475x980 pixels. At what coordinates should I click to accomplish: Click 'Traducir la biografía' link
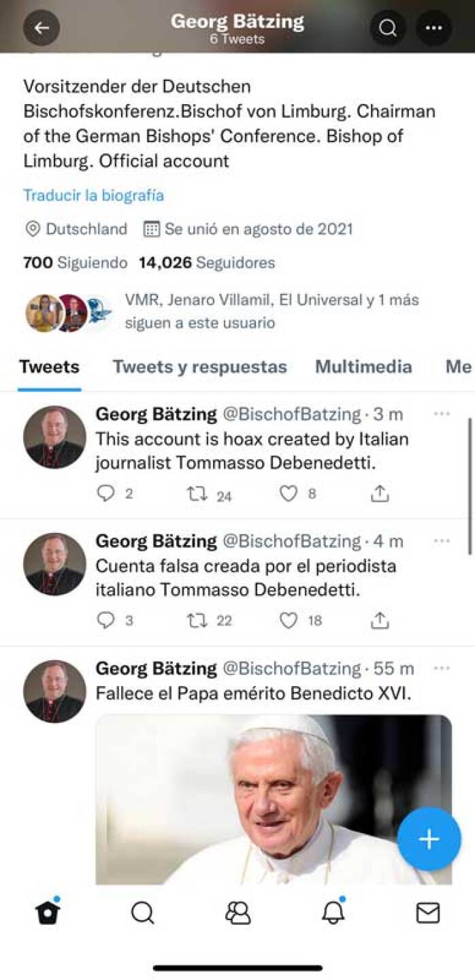pyautogui.click(x=93, y=195)
